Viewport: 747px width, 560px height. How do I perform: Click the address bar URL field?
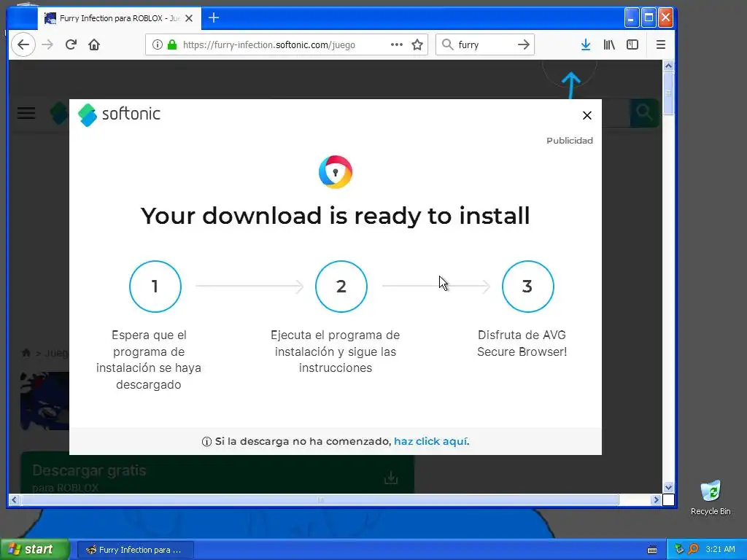tap(286, 44)
